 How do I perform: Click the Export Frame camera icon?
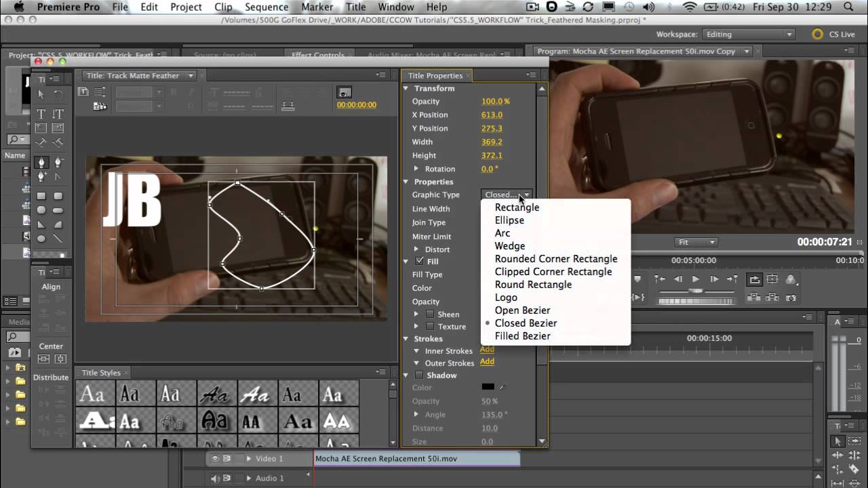(x=791, y=298)
